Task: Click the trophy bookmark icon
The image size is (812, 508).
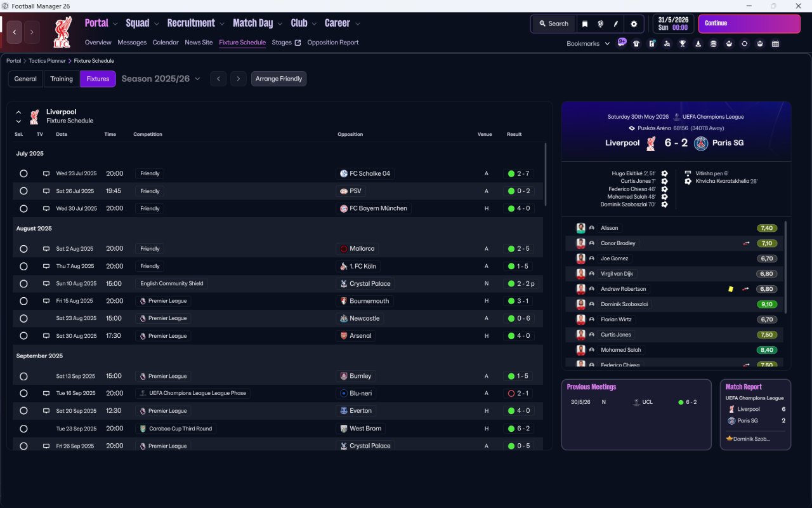Action: click(x=682, y=44)
